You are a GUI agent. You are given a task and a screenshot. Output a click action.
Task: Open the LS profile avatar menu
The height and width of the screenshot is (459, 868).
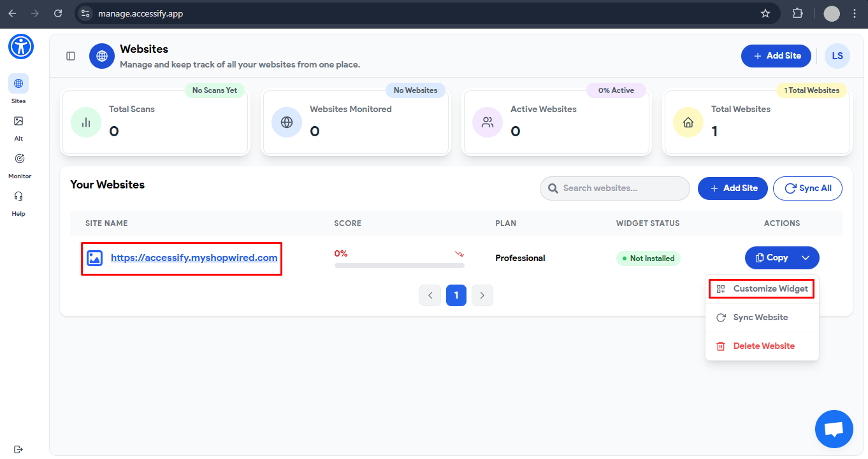pyautogui.click(x=837, y=55)
